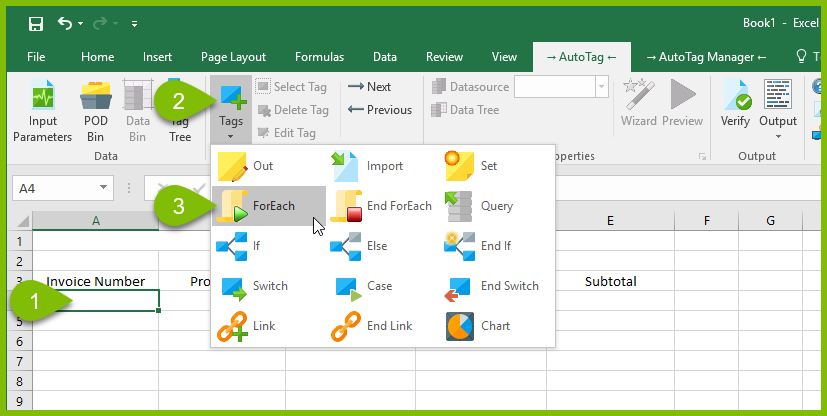Image resolution: width=827 pixels, height=416 pixels.
Task: Insert a Switch tag
Action: click(268, 286)
